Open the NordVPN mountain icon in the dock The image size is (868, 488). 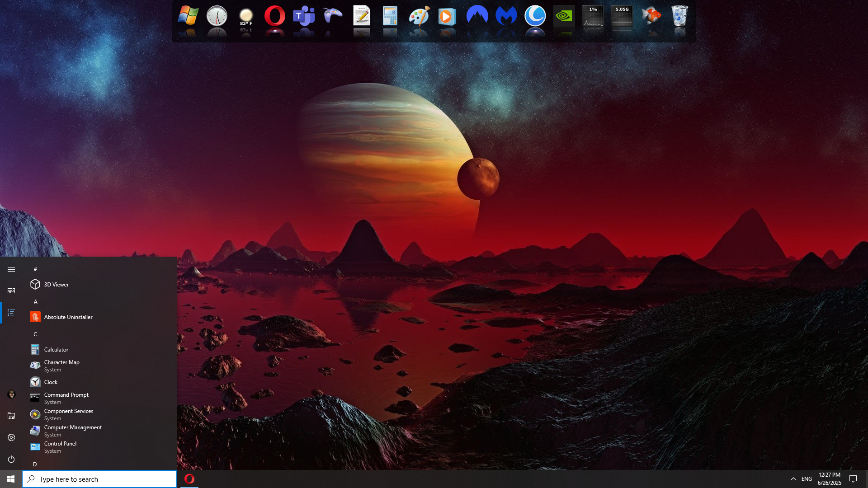(x=477, y=16)
